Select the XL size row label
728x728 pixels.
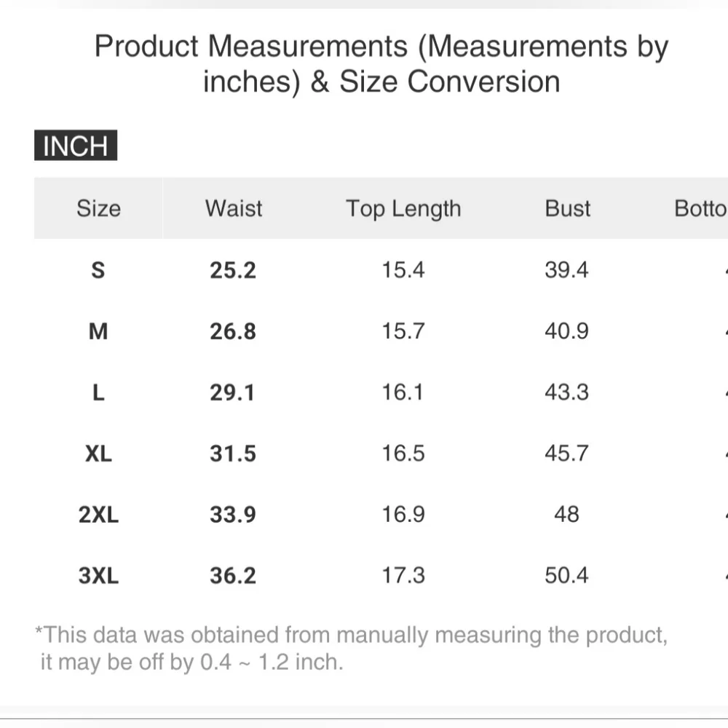pos(98,454)
